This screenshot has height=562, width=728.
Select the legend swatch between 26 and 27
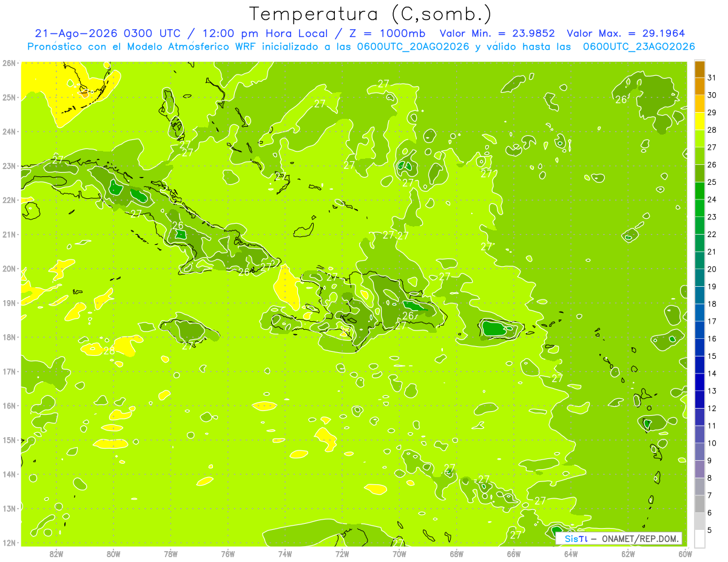point(699,156)
